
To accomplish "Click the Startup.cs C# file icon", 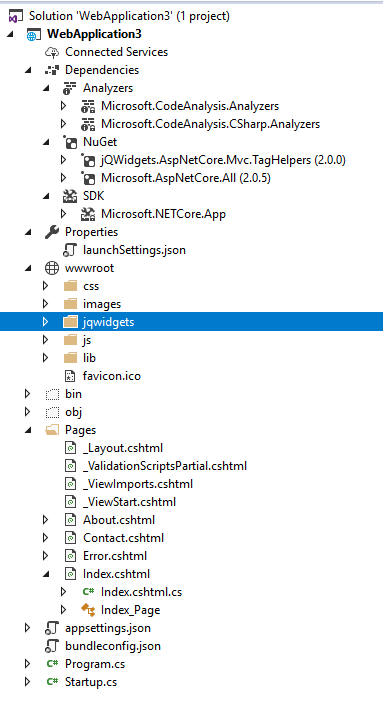I will 52,682.
